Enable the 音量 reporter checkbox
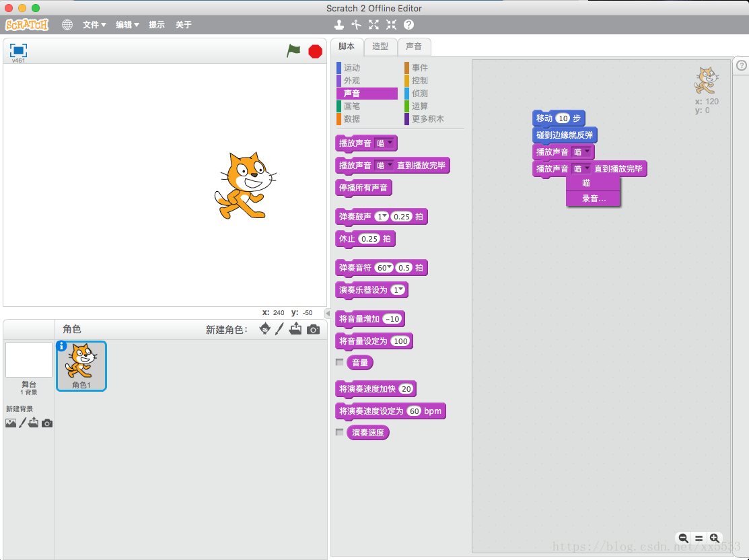Viewport: 749px width, 560px height. 340,362
